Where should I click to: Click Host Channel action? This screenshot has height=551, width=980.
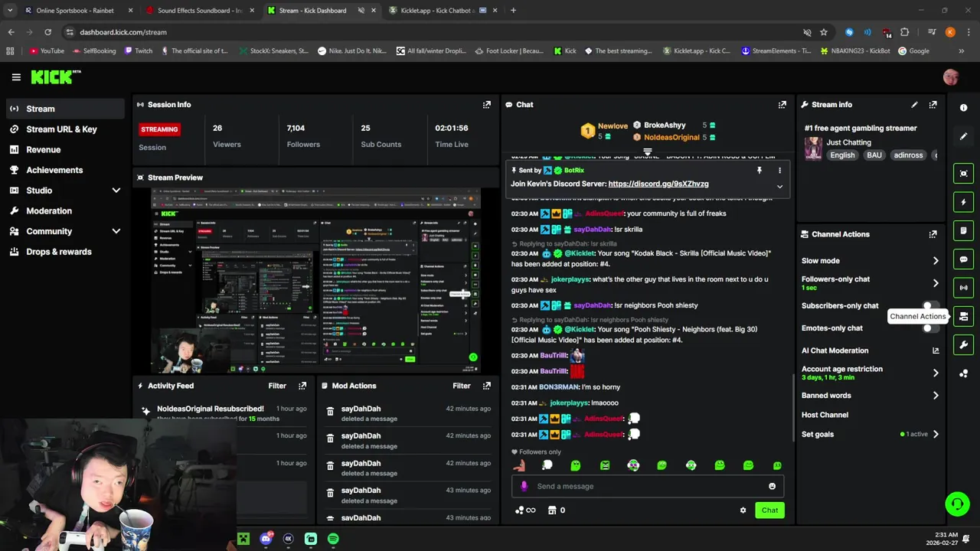825,415
